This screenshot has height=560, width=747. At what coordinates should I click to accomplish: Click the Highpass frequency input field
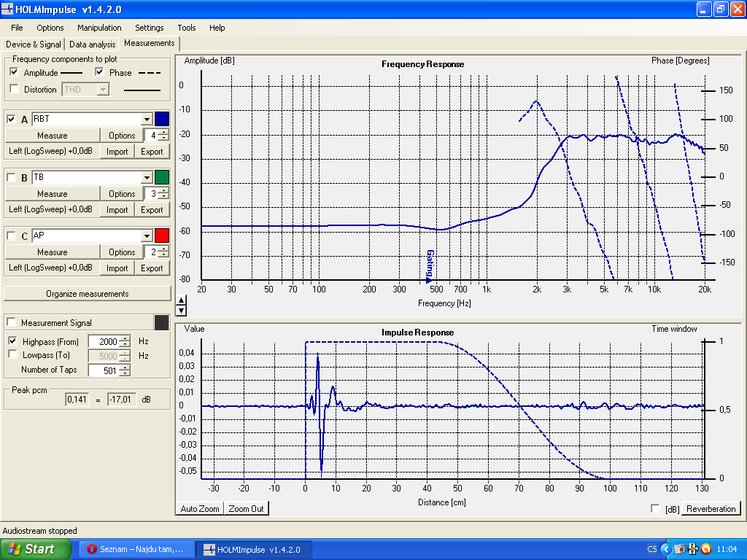click(x=104, y=341)
